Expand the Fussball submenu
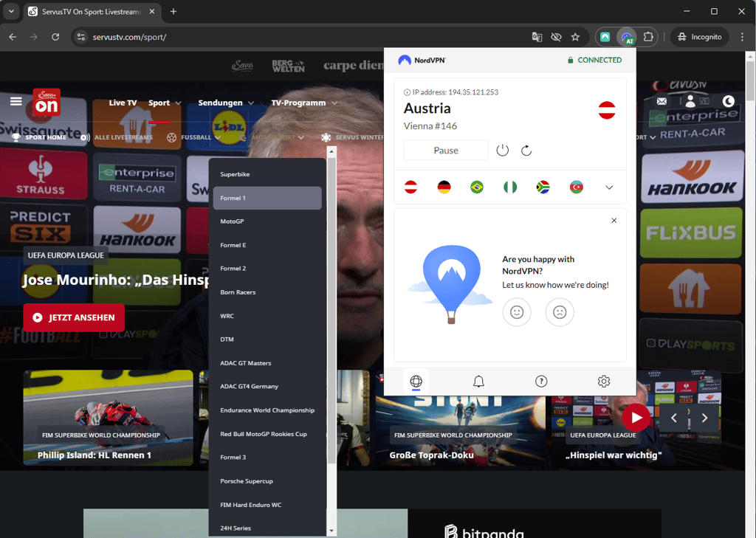The image size is (756, 538). 218,137
